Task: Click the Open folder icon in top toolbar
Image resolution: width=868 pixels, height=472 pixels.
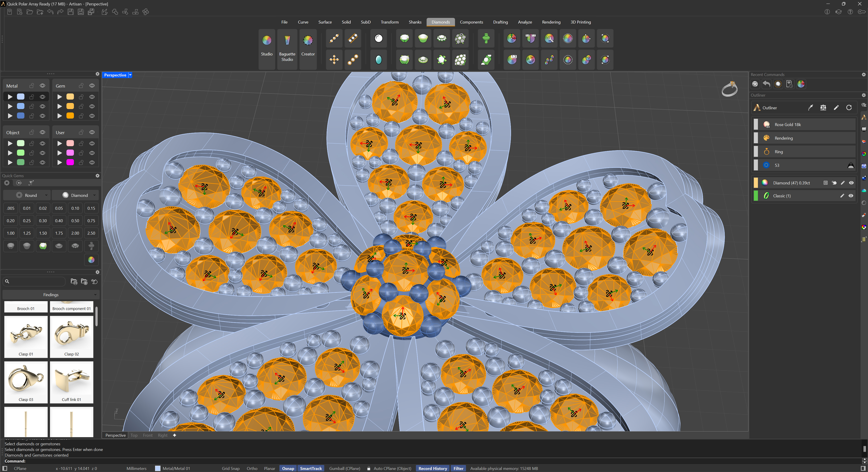Action: [30, 12]
